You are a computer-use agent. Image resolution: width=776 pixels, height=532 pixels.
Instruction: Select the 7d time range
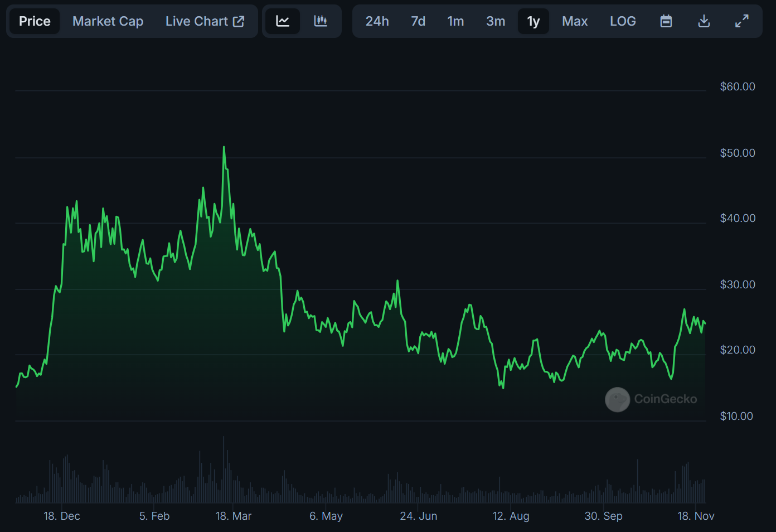click(x=418, y=21)
